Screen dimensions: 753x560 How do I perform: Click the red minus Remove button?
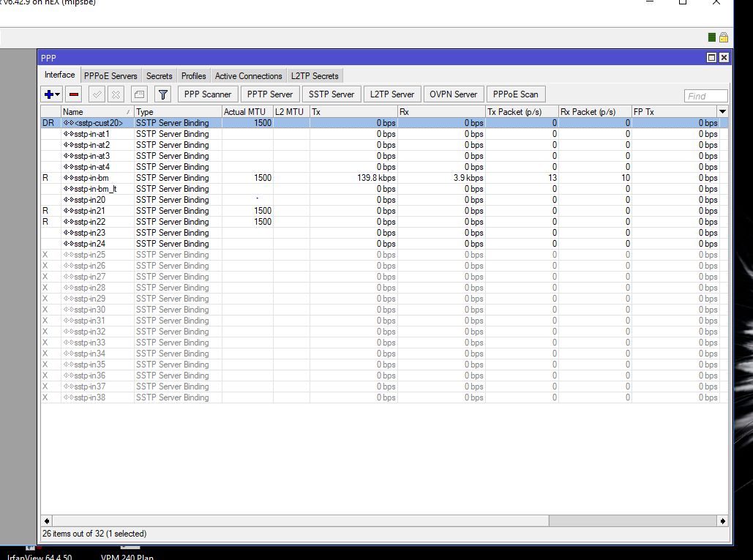(74, 94)
